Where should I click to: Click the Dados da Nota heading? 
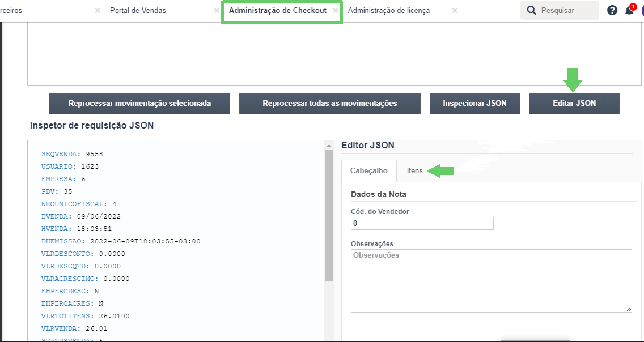coord(379,194)
